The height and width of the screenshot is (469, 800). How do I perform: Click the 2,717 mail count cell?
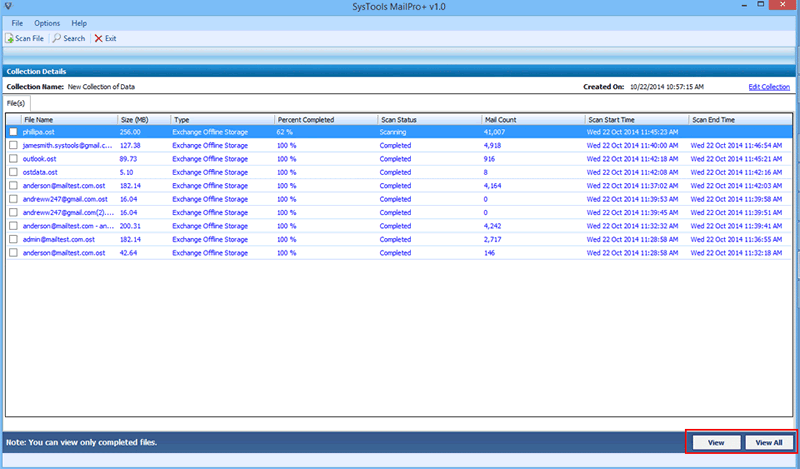coord(492,239)
